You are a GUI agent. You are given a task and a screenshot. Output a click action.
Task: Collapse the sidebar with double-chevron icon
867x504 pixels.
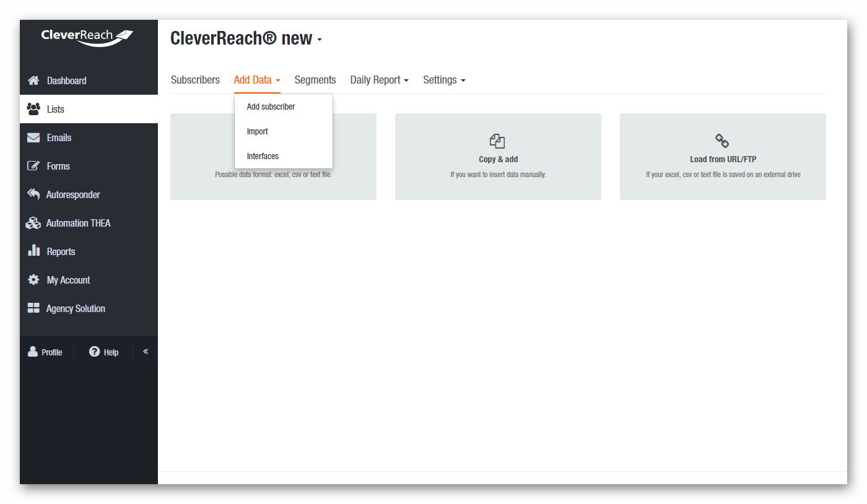coord(146,351)
